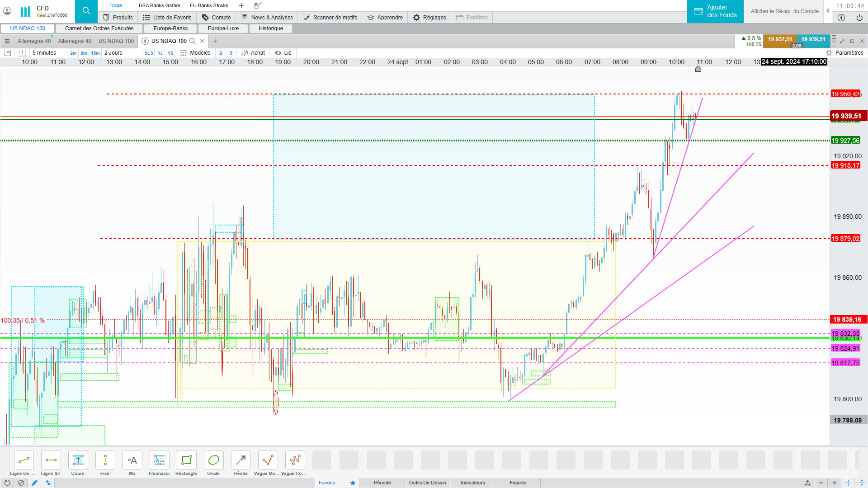Select the Ligne S/r tool
This screenshot has height=488, width=868.
click(x=51, y=460)
